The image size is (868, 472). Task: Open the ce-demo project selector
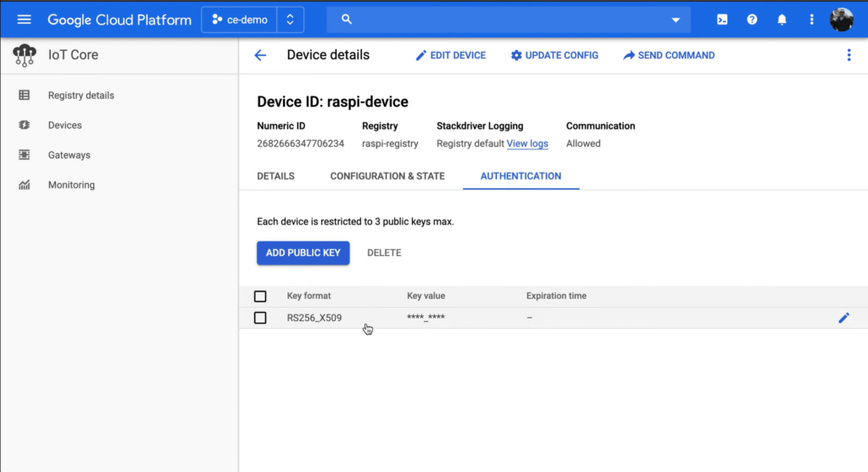239,20
